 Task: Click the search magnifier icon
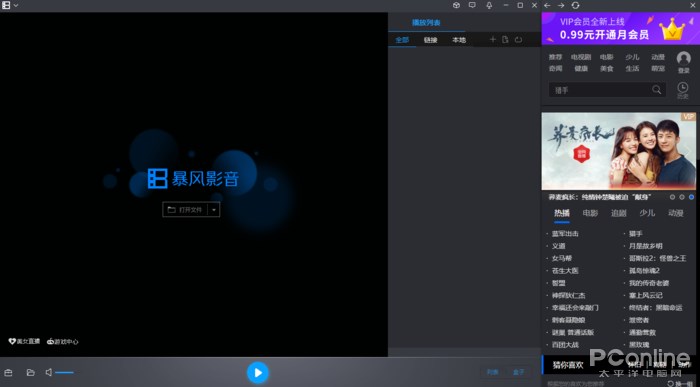[656, 90]
